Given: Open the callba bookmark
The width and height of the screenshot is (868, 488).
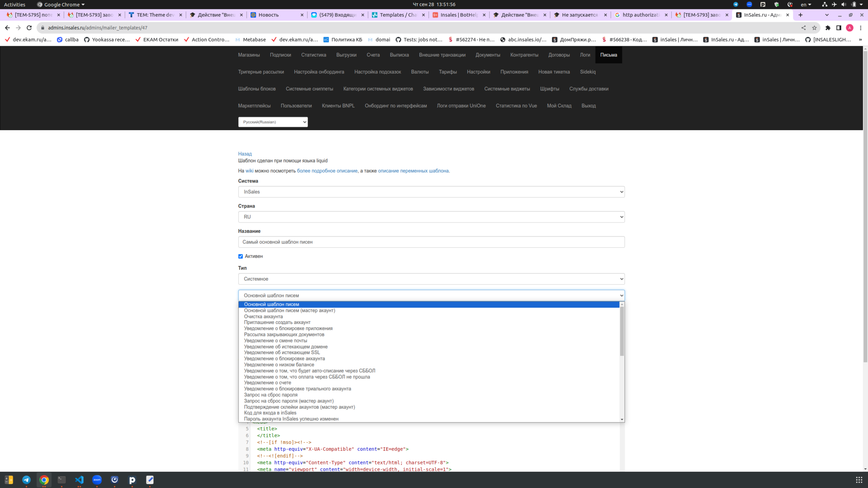Looking at the screenshot, I should [68, 39].
